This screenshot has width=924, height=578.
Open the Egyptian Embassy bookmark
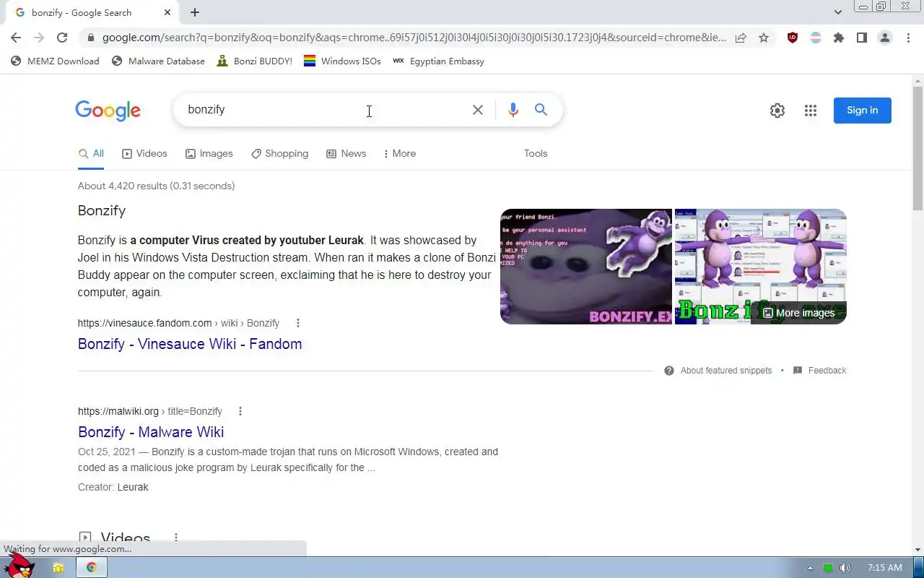438,61
